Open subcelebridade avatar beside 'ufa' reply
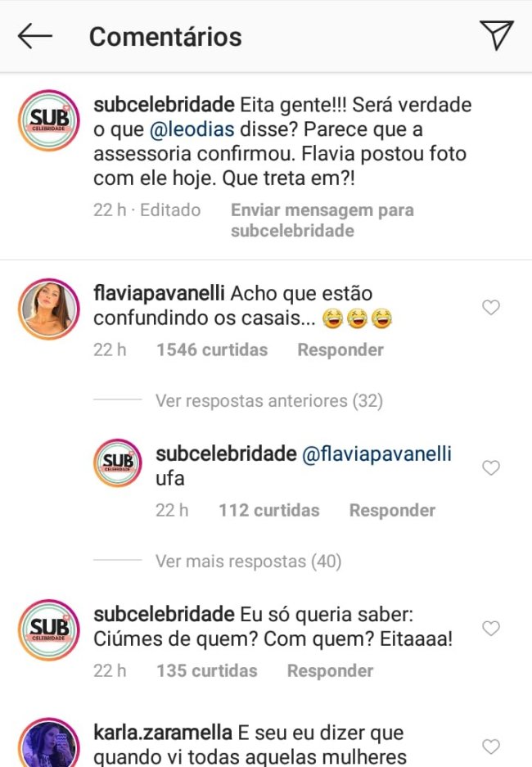 tap(117, 462)
